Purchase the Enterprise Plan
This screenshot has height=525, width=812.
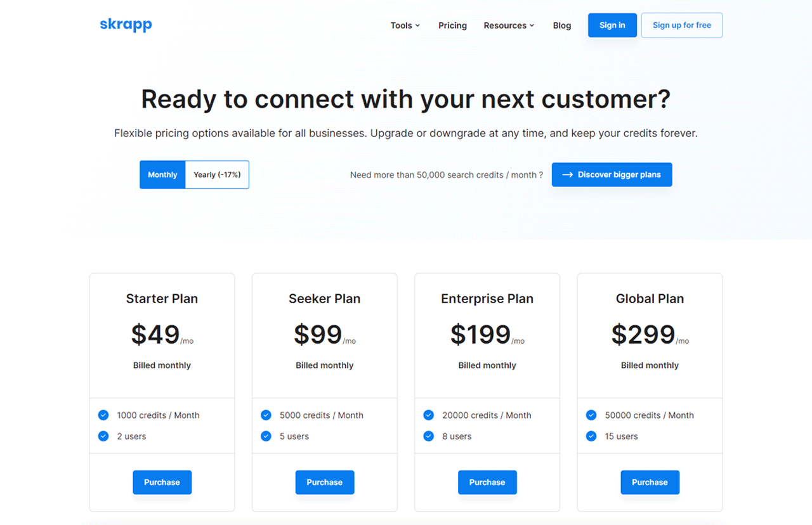[487, 482]
